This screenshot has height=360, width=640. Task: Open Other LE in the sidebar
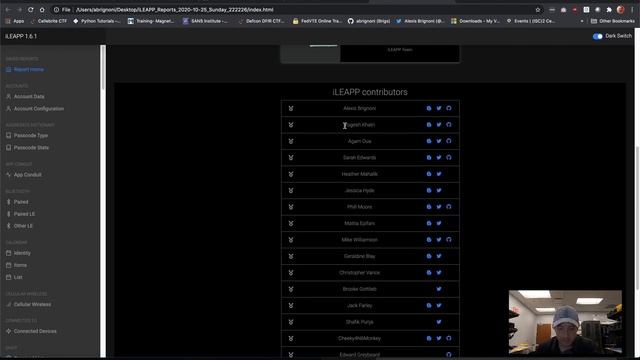point(19,226)
